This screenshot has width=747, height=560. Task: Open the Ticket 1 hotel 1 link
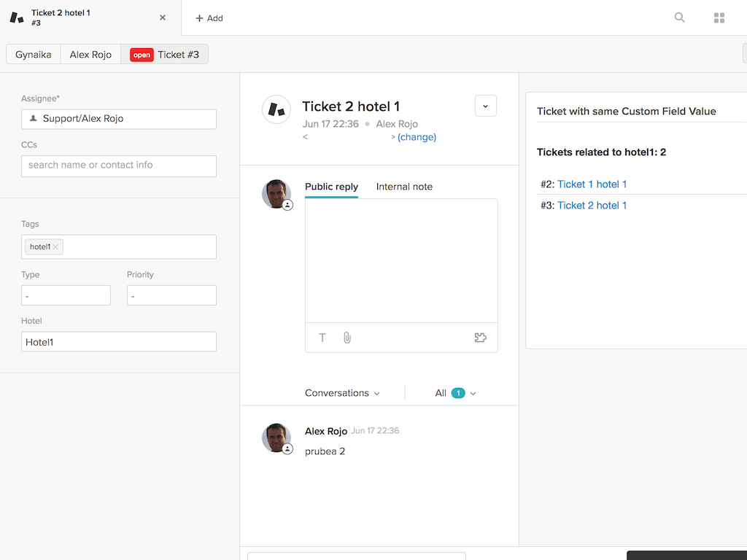pyautogui.click(x=592, y=184)
